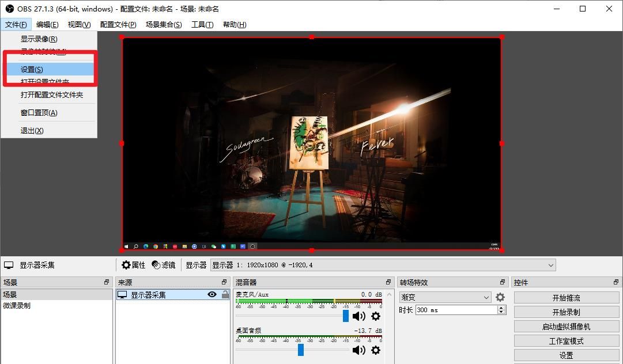Image resolution: width=623 pixels, height=364 pixels.
Task: Click the preview image of captured display
Action: pyautogui.click(x=312, y=143)
